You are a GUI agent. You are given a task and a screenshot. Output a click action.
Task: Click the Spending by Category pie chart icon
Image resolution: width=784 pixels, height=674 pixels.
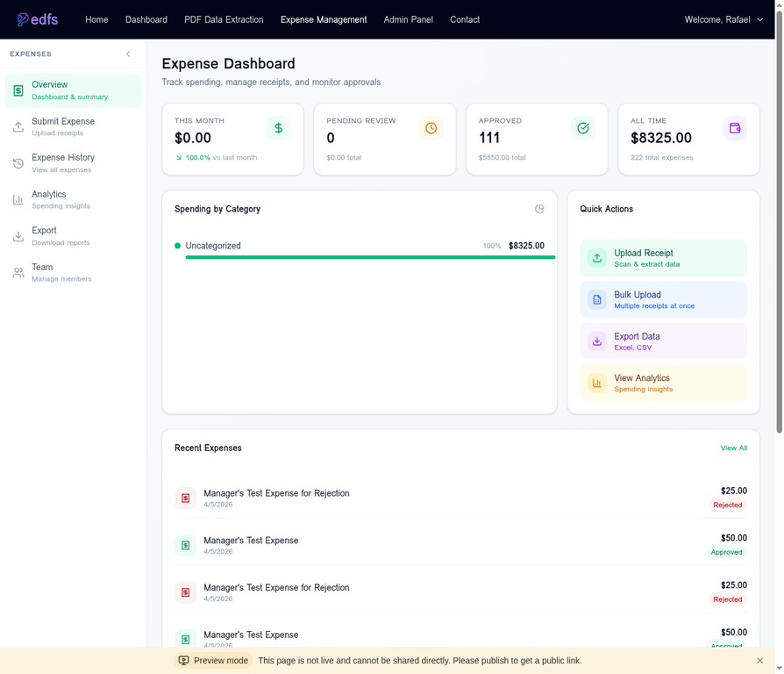(539, 209)
